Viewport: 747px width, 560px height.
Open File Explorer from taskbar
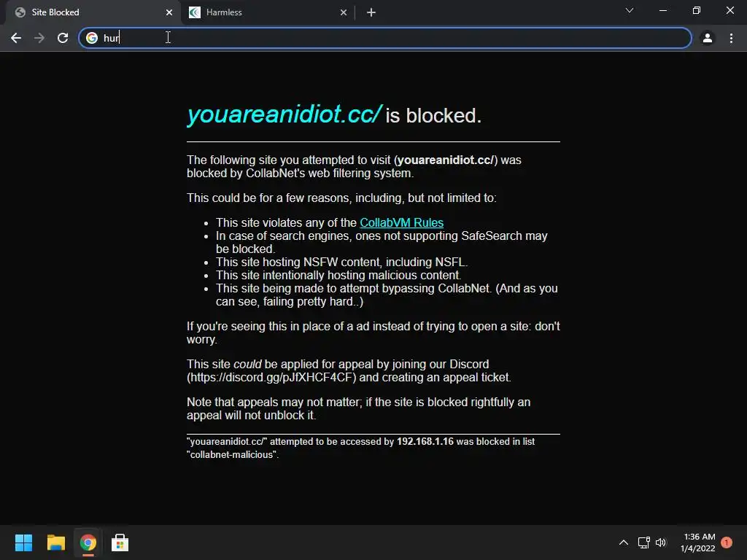(x=55, y=542)
